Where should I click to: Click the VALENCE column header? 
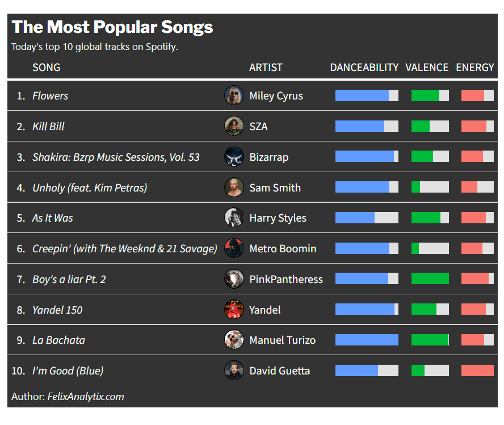[x=427, y=67]
